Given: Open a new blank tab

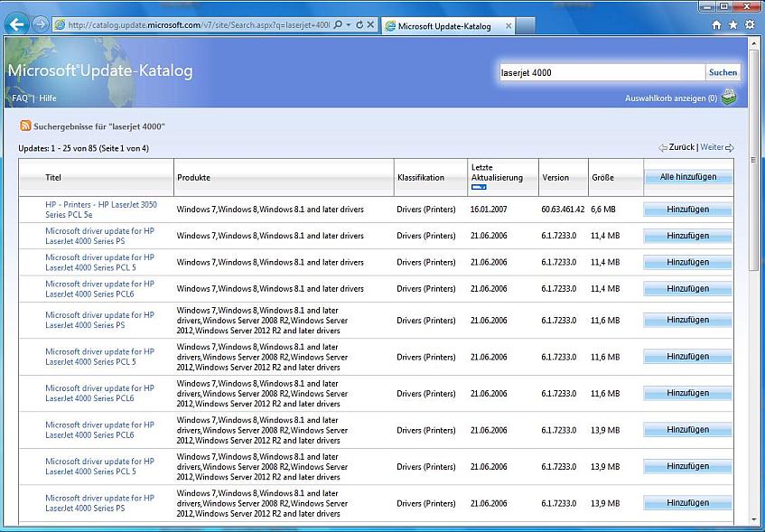Looking at the screenshot, I should click(526, 26).
